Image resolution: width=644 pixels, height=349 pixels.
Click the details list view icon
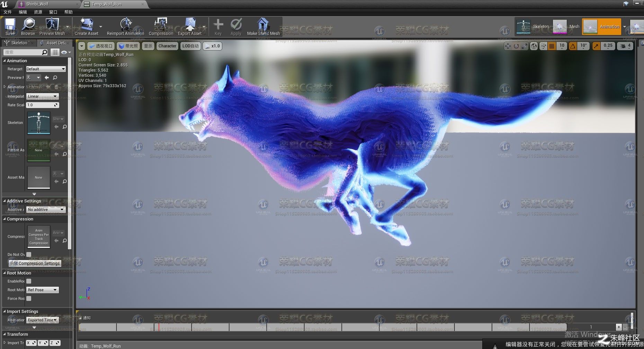pyautogui.click(x=55, y=52)
